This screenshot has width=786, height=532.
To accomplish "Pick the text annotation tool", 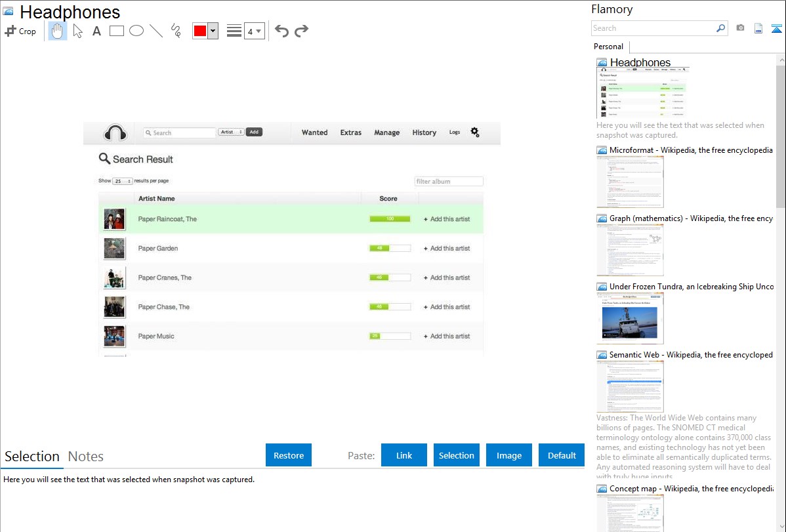I will tap(96, 31).
